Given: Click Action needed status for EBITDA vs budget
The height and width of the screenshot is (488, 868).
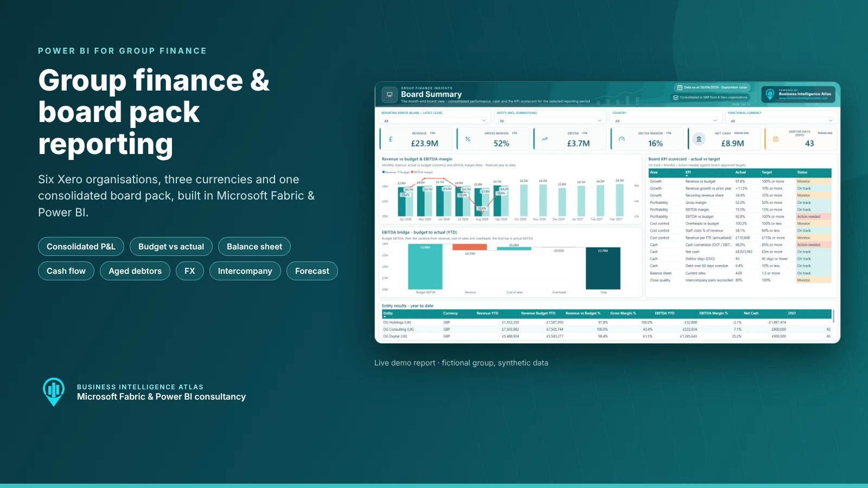Looking at the screenshot, I should (813, 217).
